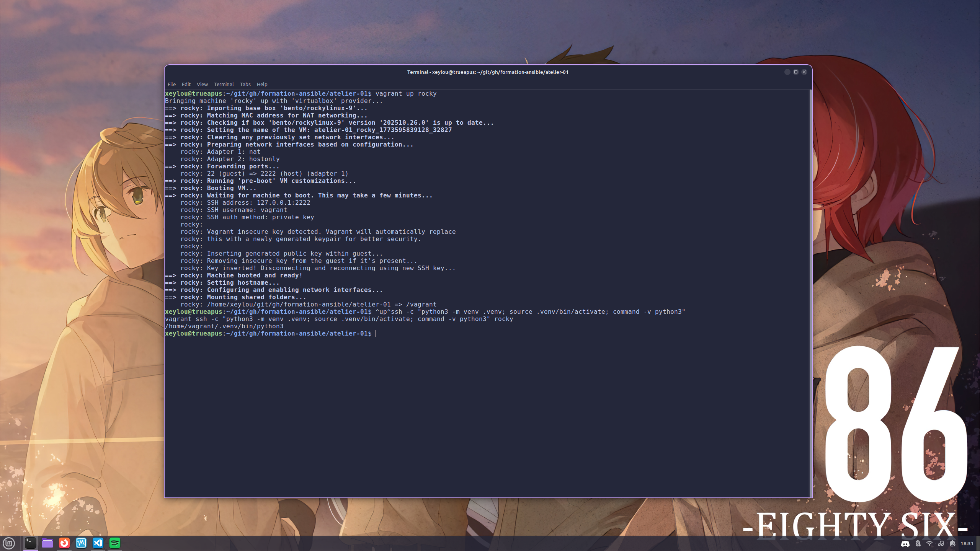Click the 'Adapter 1: nat' line
This screenshot has height=551, width=980.
coord(220,152)
